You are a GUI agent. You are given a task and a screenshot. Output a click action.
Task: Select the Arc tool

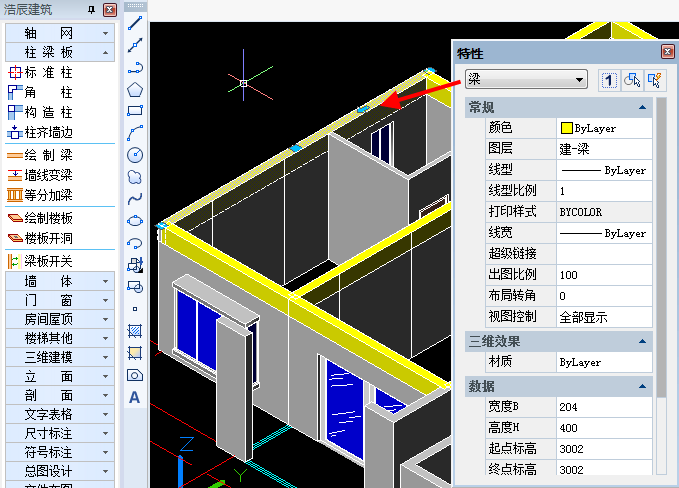pos(135,133)
